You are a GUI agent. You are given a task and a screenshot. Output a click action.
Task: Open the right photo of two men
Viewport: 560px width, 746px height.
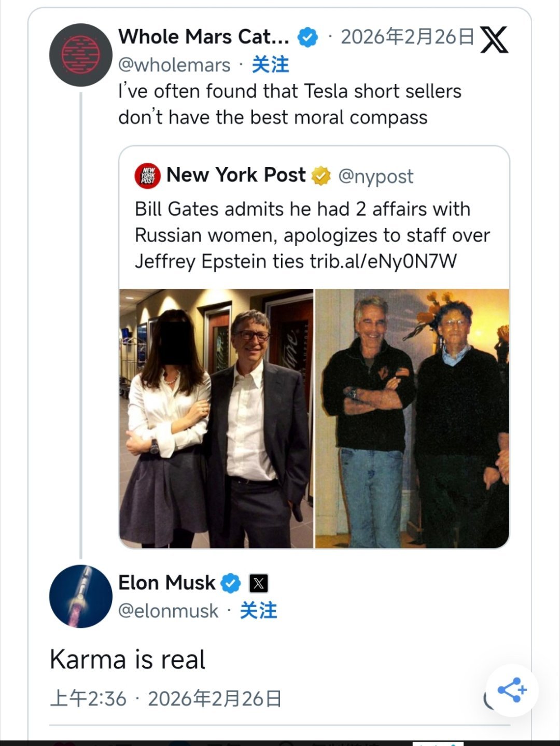(412, 418)
